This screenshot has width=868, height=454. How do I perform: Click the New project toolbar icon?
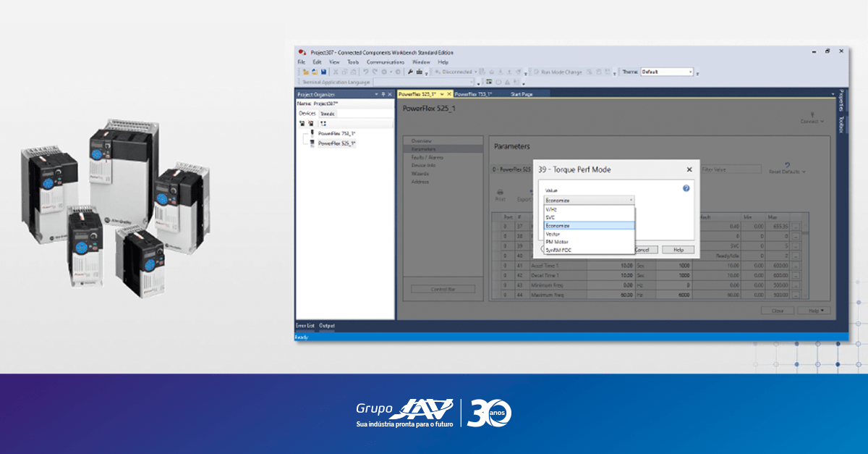306,72
